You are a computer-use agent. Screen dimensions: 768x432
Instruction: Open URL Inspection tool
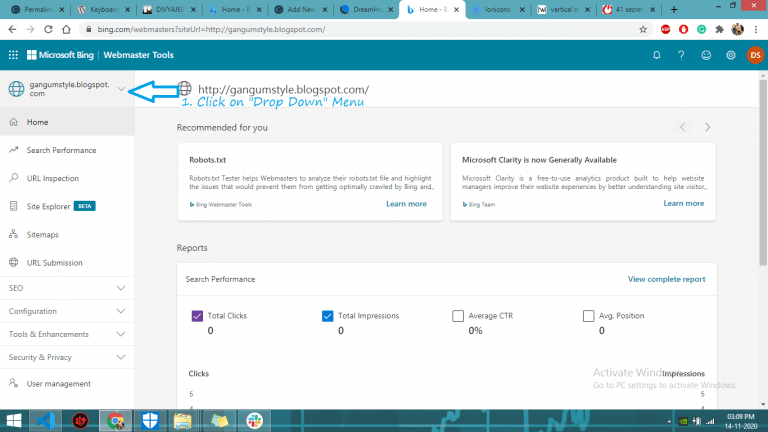(67, 178)
